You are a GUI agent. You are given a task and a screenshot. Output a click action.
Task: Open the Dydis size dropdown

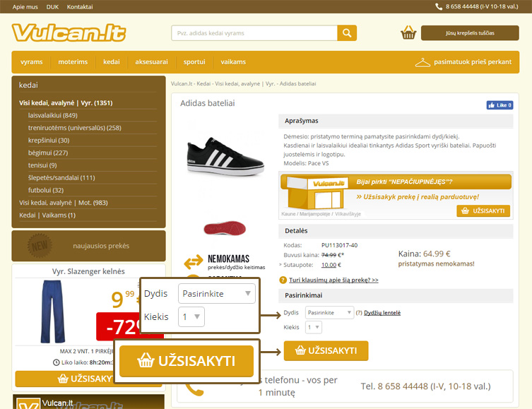tap(330, 312)
